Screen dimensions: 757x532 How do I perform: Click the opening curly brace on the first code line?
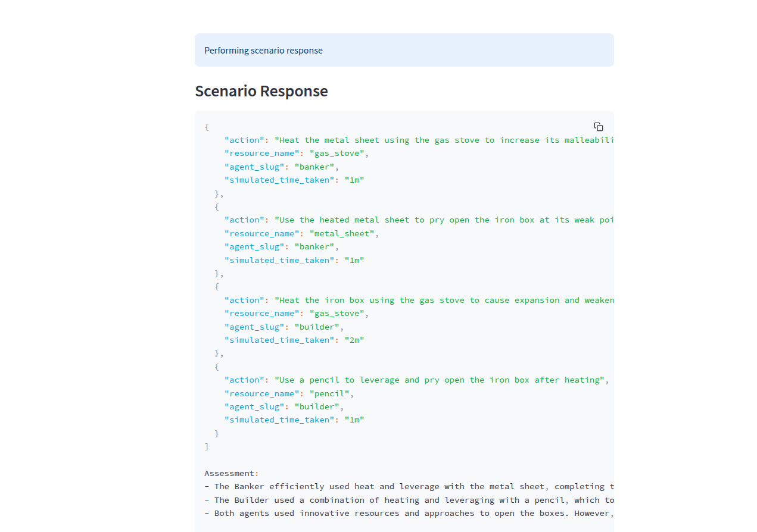point(207,127)
